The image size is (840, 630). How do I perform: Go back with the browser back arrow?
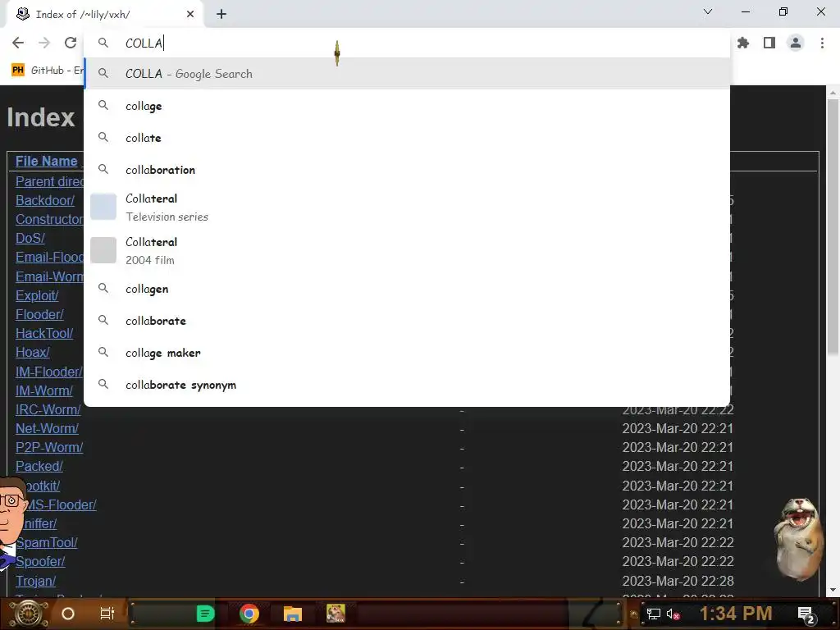18,43
